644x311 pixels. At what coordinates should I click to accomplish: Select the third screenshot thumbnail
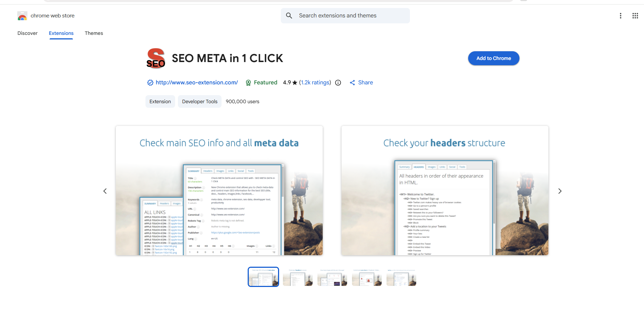pos(332,277)
